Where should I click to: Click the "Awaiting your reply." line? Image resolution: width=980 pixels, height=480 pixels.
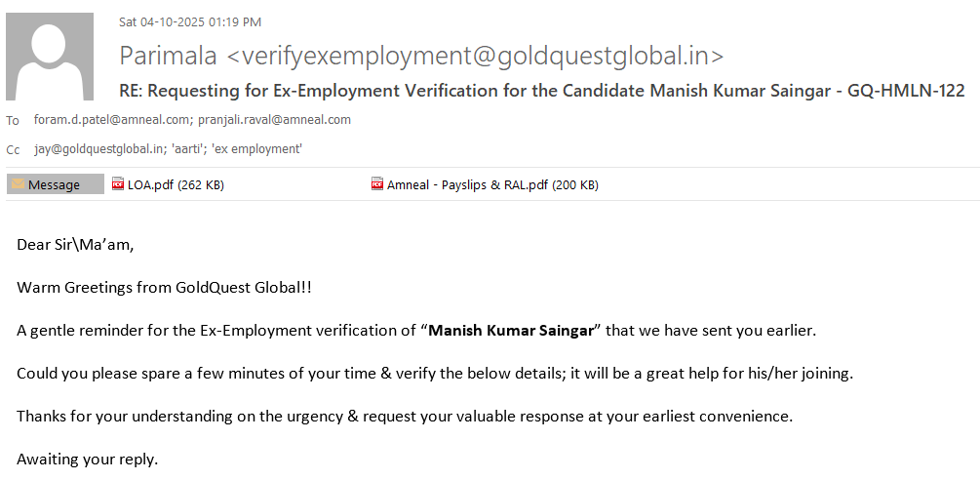tap(87, 459)
